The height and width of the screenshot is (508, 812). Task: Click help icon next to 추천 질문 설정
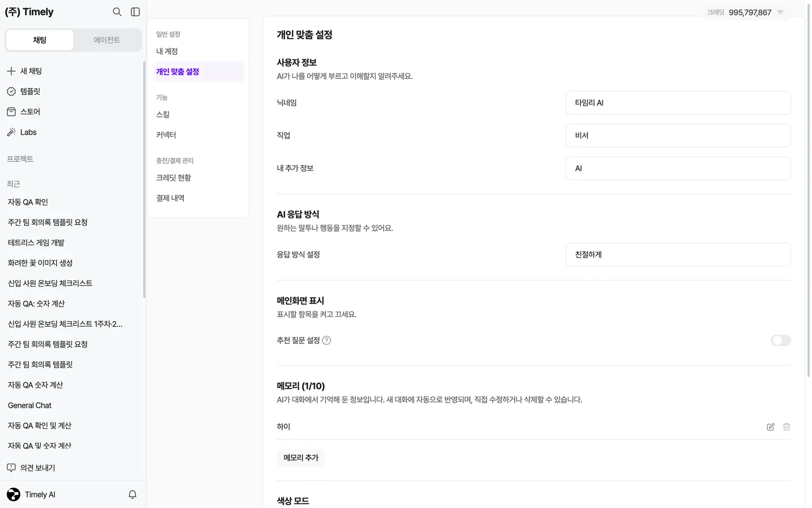click(x=327, y=340)
